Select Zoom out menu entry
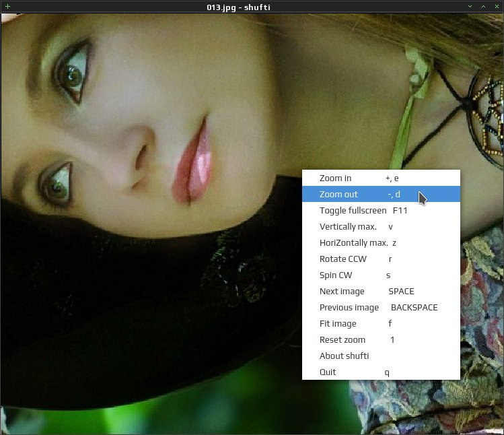 (x=381, y=194)
